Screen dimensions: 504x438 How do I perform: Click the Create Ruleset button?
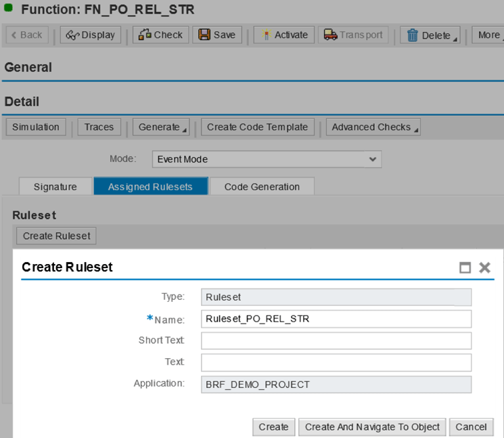tap(56, 236)
